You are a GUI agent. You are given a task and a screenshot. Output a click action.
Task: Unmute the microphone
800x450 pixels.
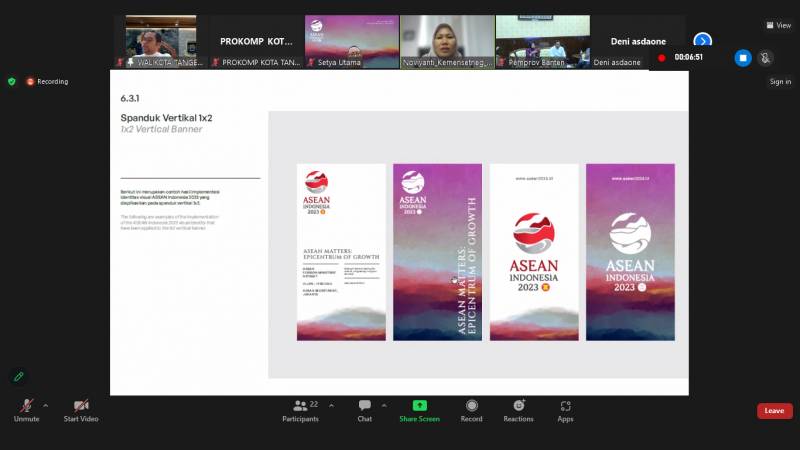pyautogui.click(x=26, y=407)
